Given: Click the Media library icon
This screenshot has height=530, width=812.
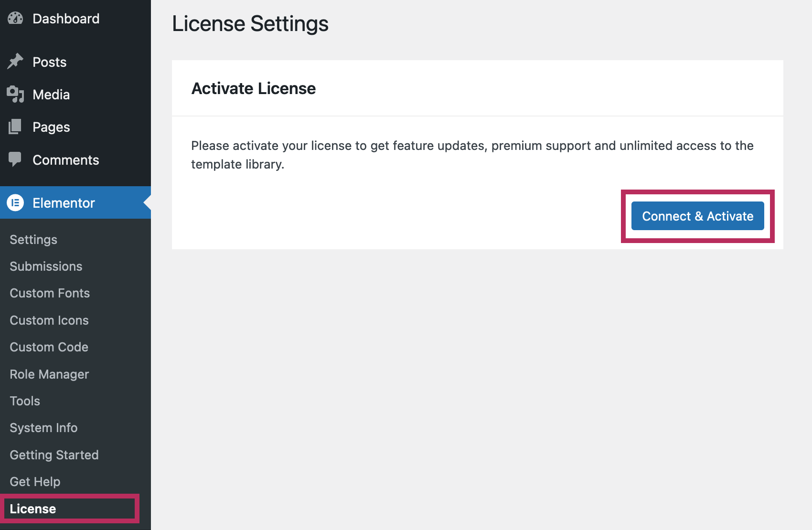Looking at the screenshot, I should point(15,95).
